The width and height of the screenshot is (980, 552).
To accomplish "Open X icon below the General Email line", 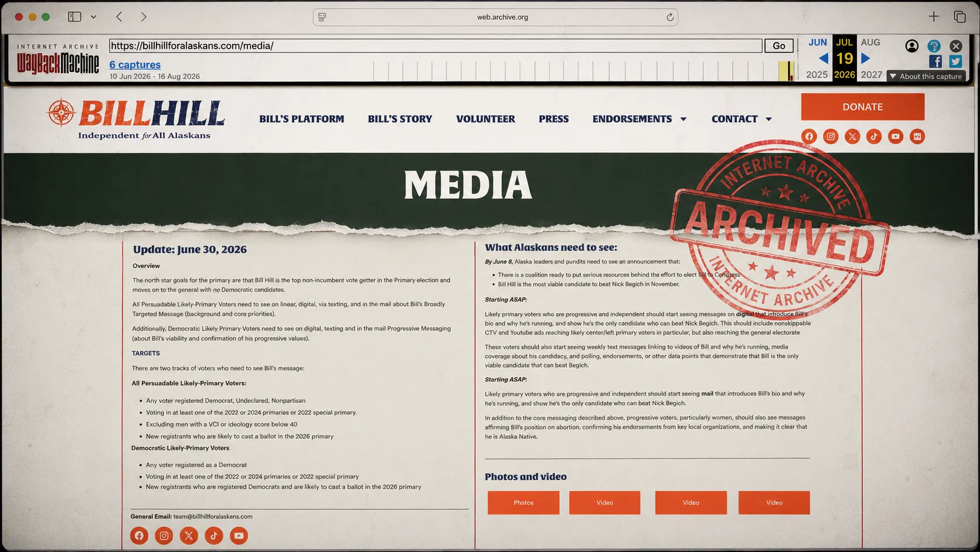I will point(189,536).
